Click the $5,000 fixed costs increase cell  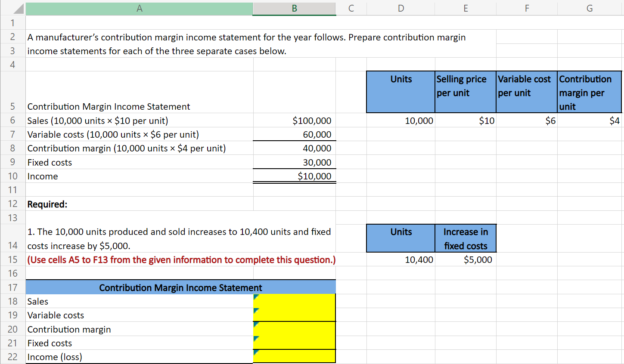[466, 259]
